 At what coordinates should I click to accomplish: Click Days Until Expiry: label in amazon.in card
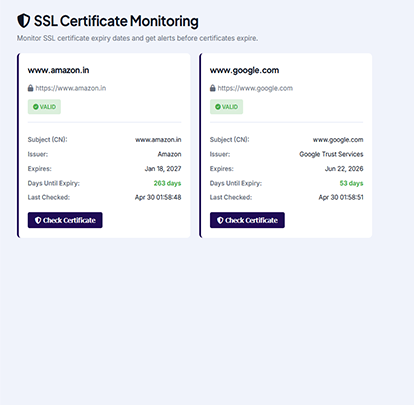(54, 183)
